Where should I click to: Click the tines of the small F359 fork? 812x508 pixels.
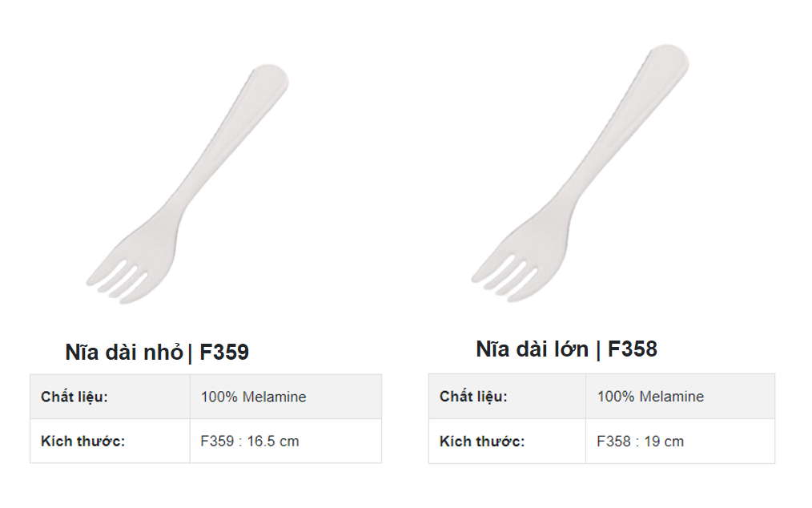coord(119,276)
